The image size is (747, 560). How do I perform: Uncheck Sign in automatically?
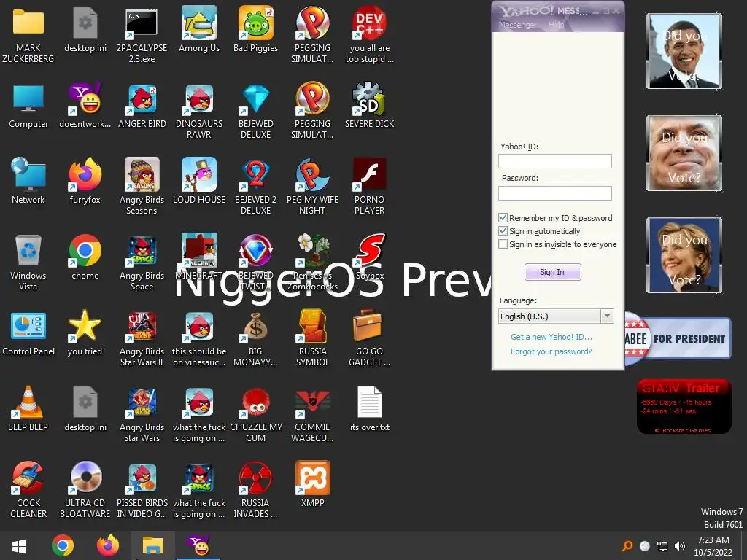(x=503, y=231)
